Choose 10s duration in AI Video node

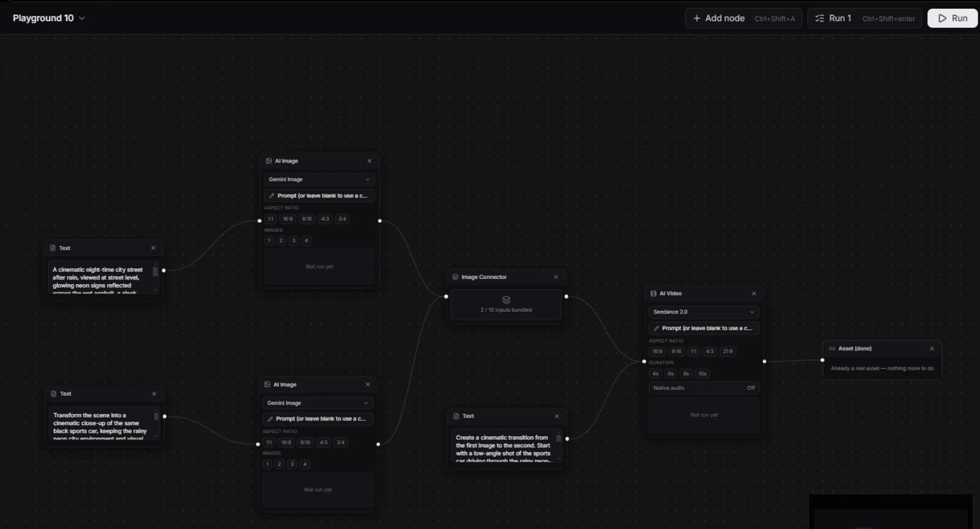click(x=702, y=374)
